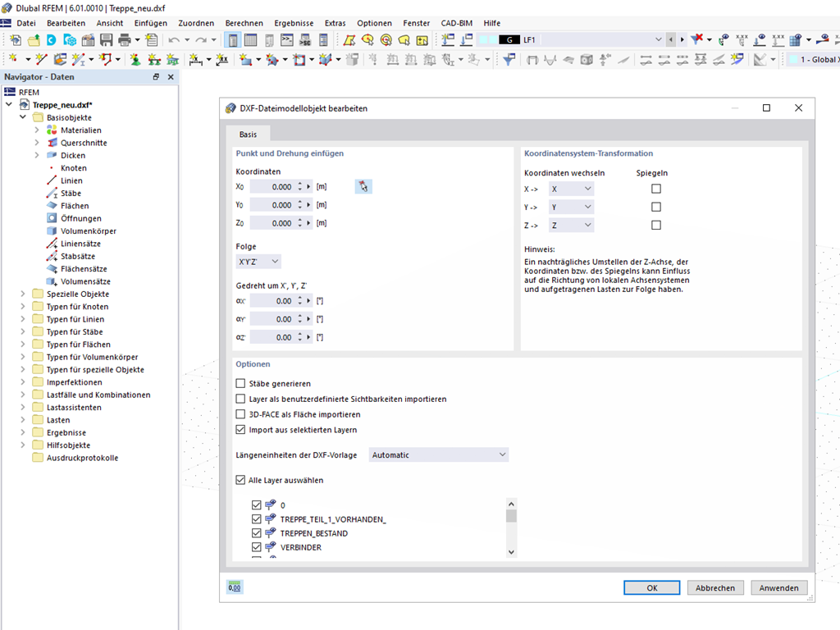
Task: Click the blue funnel filter icon
Action: [x=509, y=59]
